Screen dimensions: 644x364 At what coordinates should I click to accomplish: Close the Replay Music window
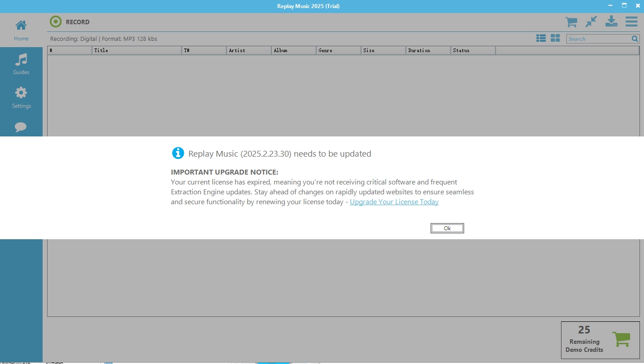point(637,5)
